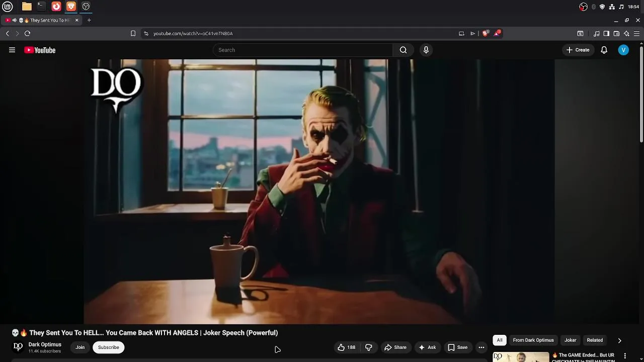This screenshot has height=362, width=644.
Task: Open the Dark Optimus channel avatar
Action: [18, 347]
